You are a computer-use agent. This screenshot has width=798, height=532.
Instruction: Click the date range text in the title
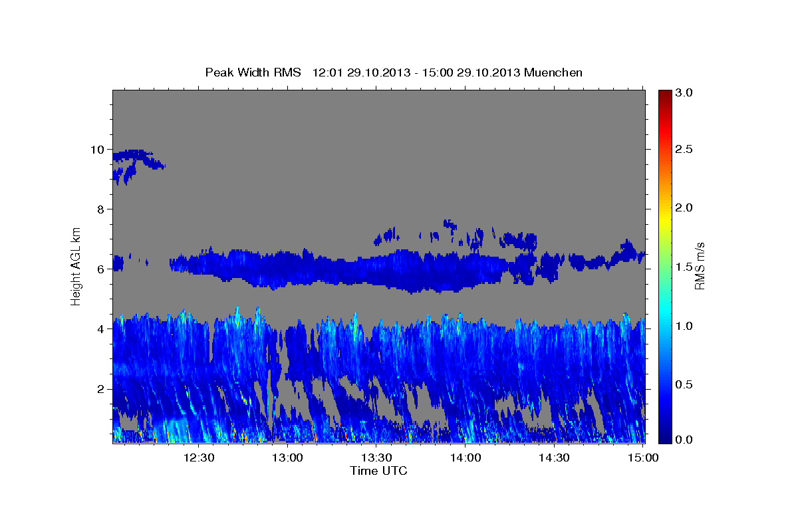click(416, 72)
